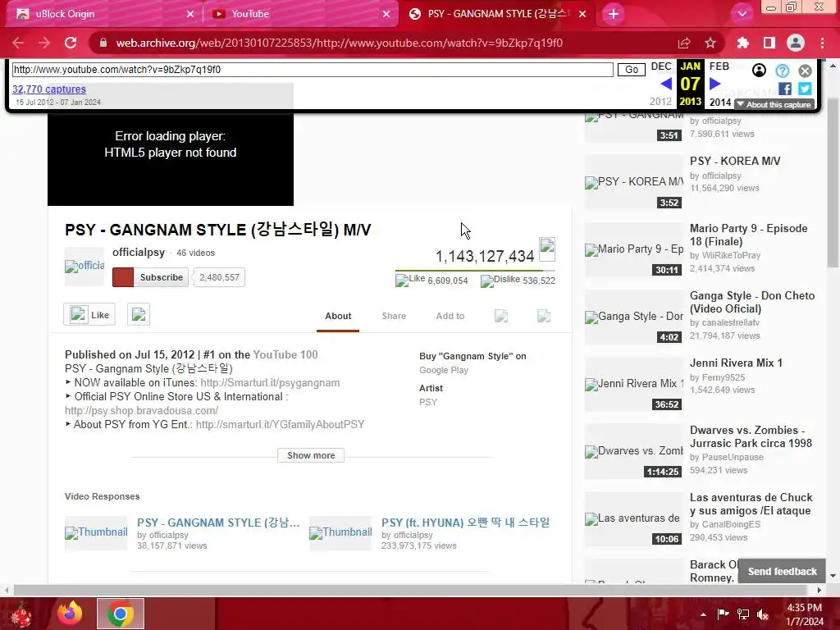Switch to the Share tab
This screenshot has height=630, width=840.
tap(394, 316)
